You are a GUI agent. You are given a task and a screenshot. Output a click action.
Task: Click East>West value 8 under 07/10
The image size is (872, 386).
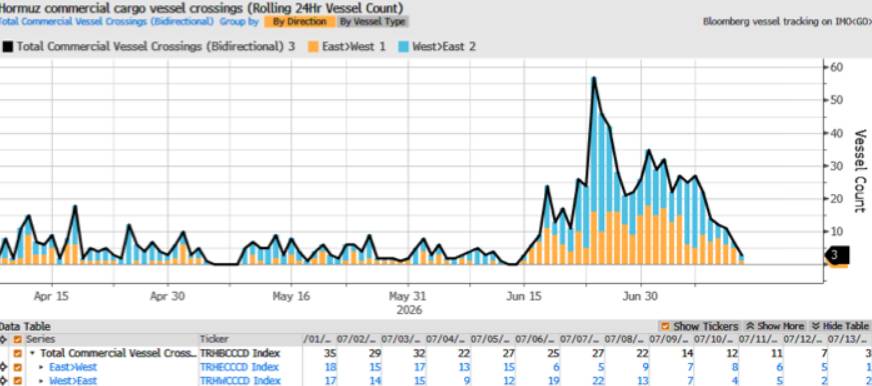pos(735,367)
